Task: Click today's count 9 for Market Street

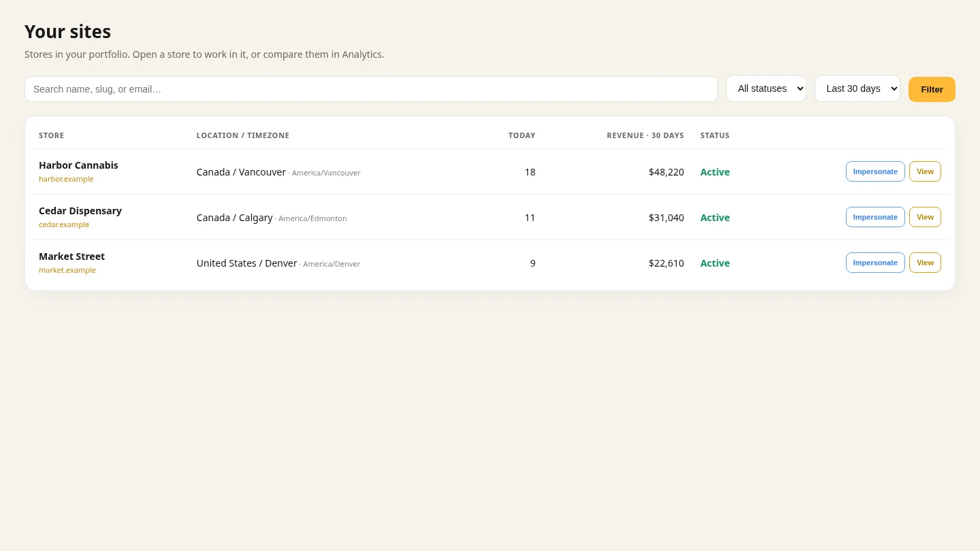Action: 533,263
